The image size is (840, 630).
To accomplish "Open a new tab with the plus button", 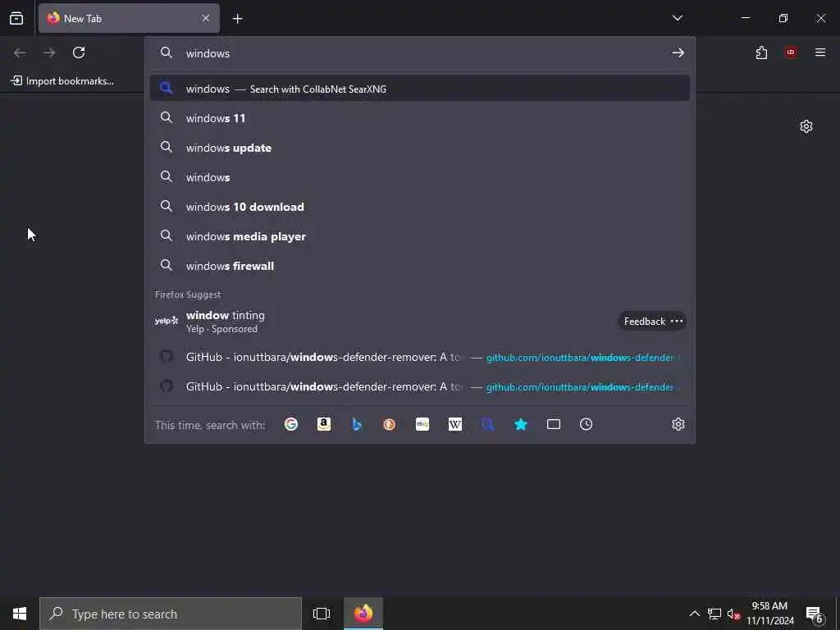I will point(237,19).
